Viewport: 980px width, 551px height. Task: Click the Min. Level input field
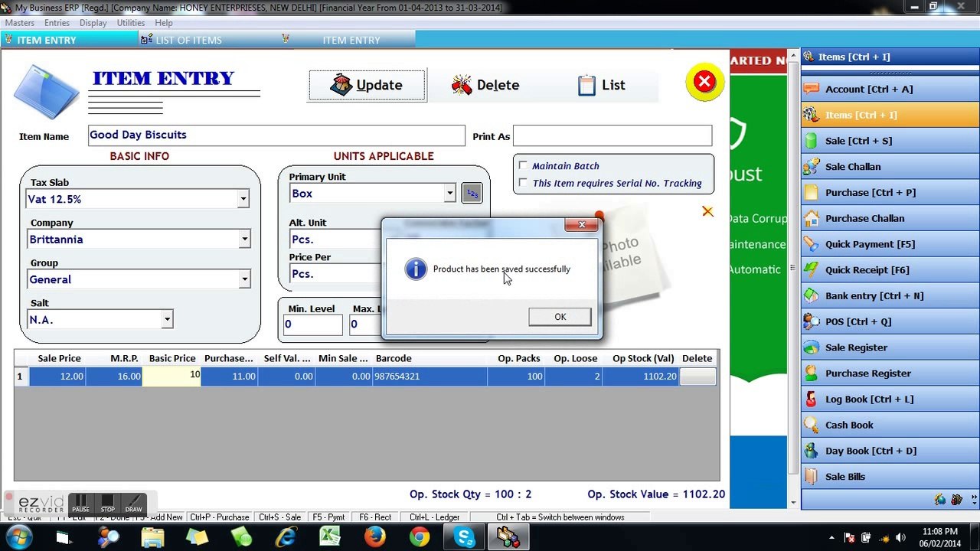pos(312,324)
